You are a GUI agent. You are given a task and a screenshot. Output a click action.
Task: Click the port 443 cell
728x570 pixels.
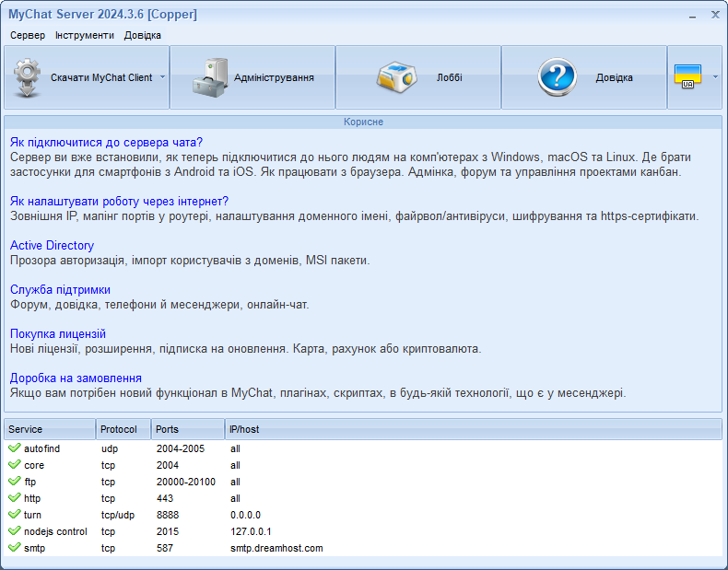pyautogui.click(x=165, y=498)
